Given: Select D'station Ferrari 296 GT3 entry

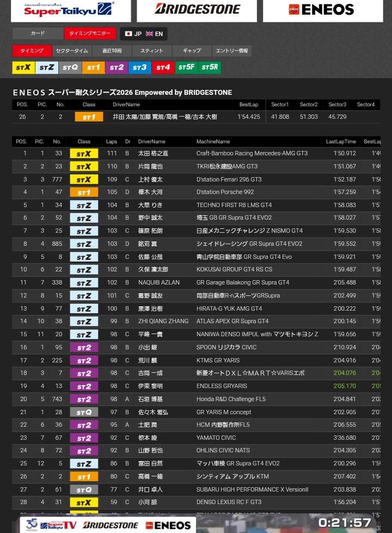Looking at the screenshot, I should click(x=229, y=179).
